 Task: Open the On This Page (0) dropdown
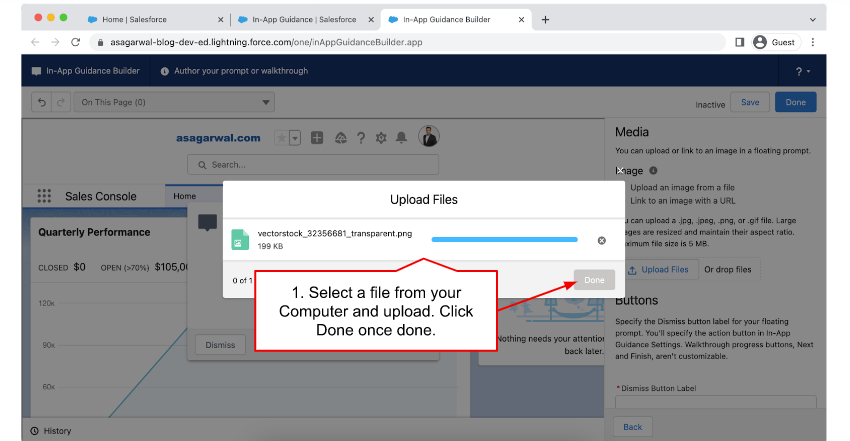click(174, 102)
